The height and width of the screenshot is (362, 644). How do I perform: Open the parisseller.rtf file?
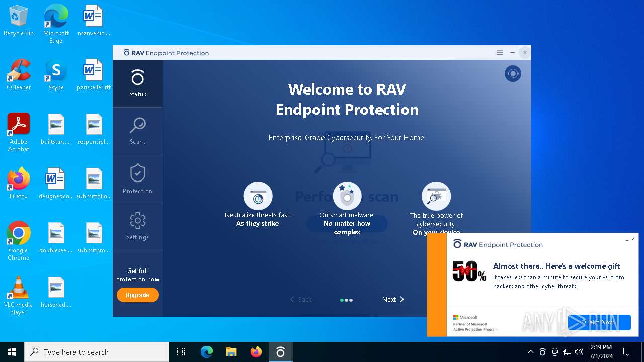point(94,75)
